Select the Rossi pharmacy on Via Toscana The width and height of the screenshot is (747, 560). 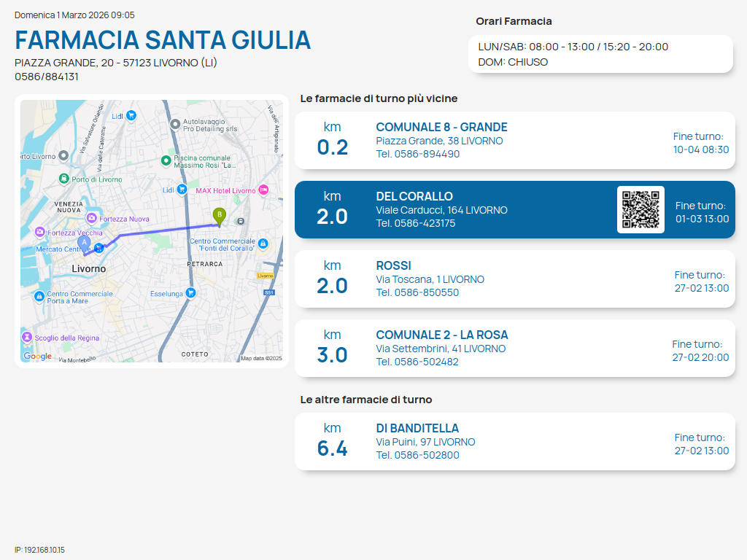click(x=514, y=279)
